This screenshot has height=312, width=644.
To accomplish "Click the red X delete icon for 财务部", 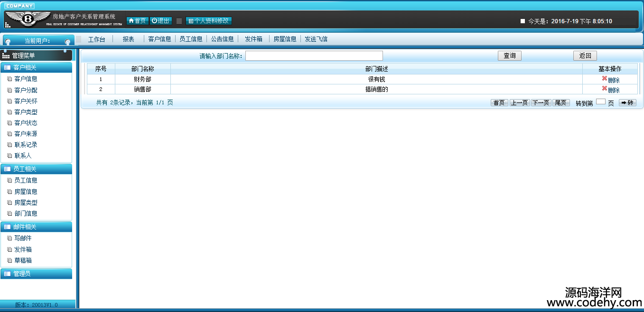I will [604, 79].
